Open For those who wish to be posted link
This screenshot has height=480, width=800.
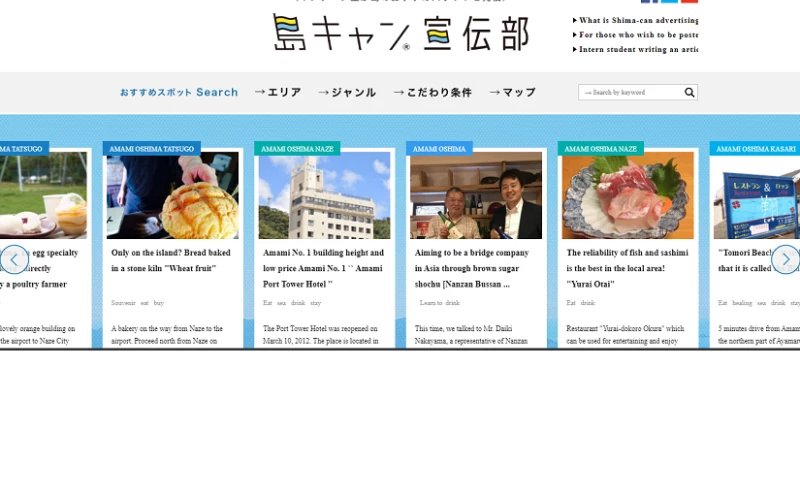(x=635, y=35)
